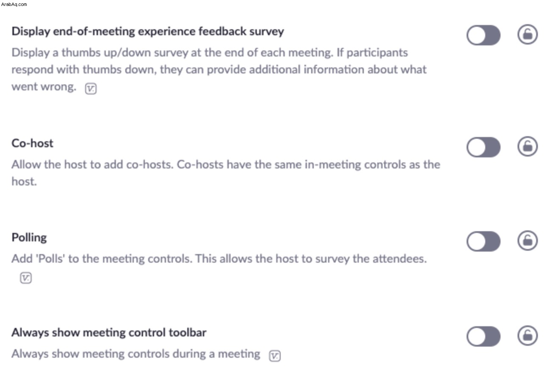The height and width of the screenshot is (392, 557).
Task: Switch on Always show meeting control toolbar
Action: point(483,336)
